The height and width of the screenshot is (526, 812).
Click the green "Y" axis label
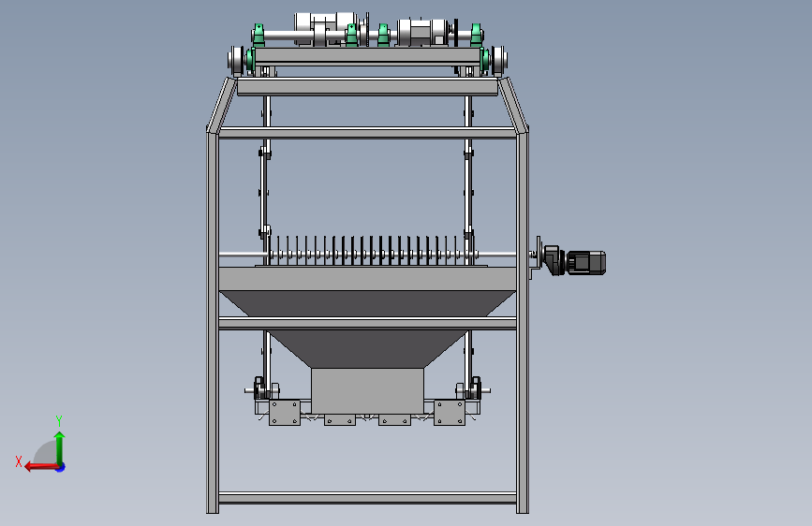(59, 420)
